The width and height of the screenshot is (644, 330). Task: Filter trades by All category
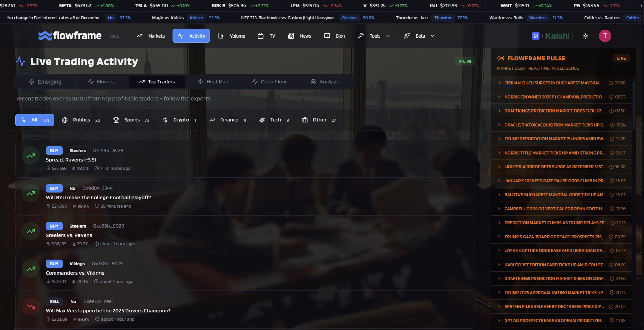[x=34, y=120]
